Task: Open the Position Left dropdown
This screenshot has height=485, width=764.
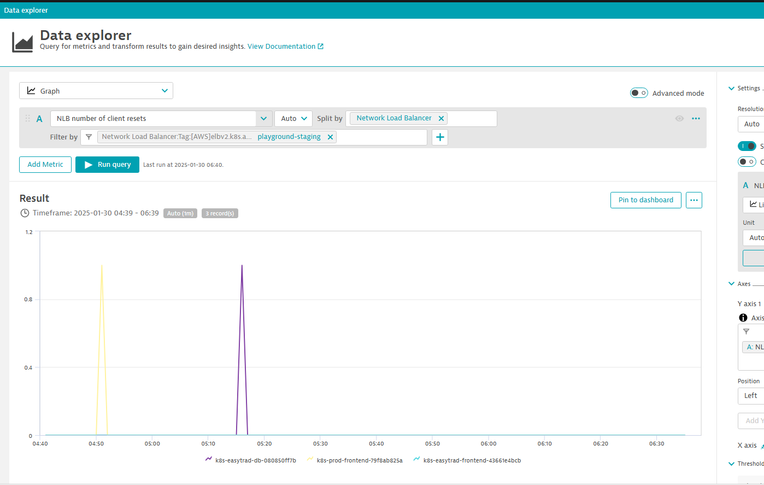Action: tap(751, 395)
